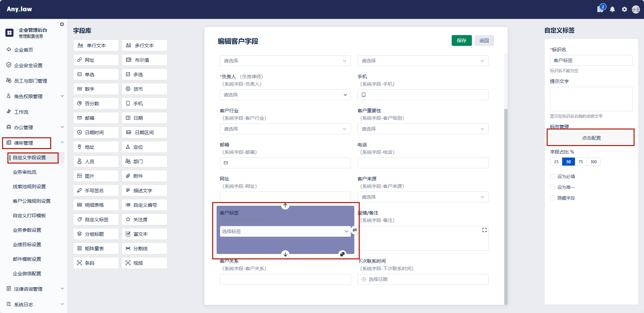The height and width of the screenshot is (313, 644).
Task: Click the copy icon on 客户标签 field
Action: coord(342,254)
